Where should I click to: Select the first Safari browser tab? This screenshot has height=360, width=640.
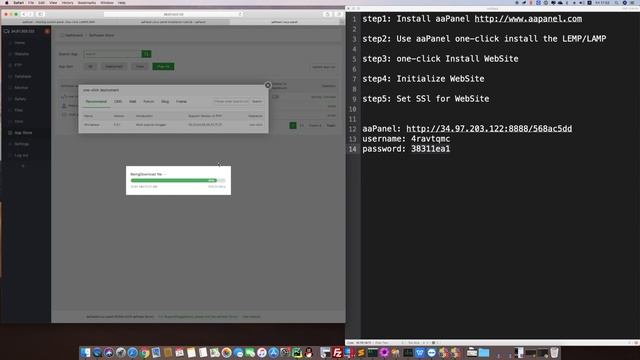(x=59, y=22)
